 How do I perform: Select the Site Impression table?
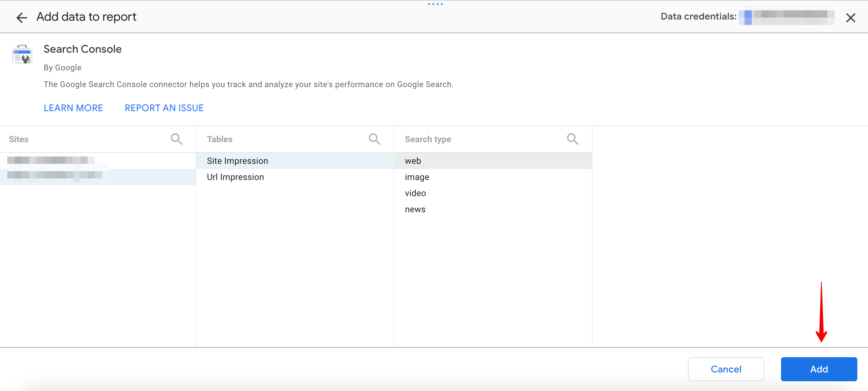294,160
